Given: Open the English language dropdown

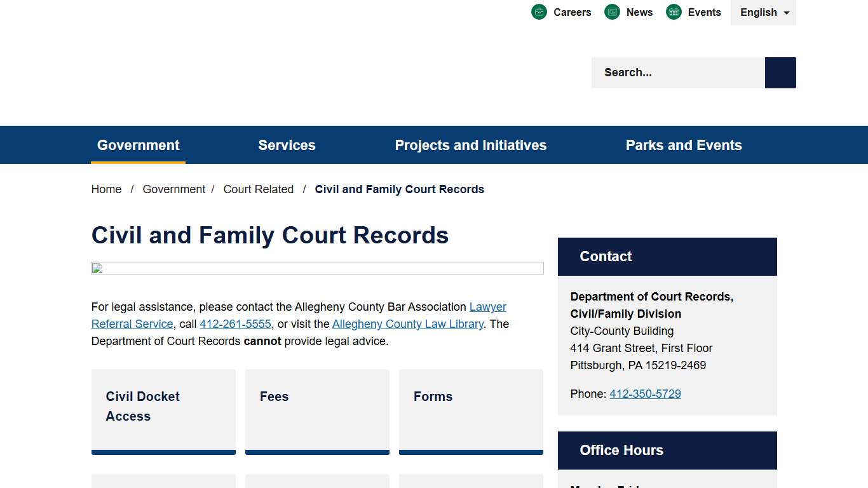Looking at the screenshot, I should [x=763, y=12].
